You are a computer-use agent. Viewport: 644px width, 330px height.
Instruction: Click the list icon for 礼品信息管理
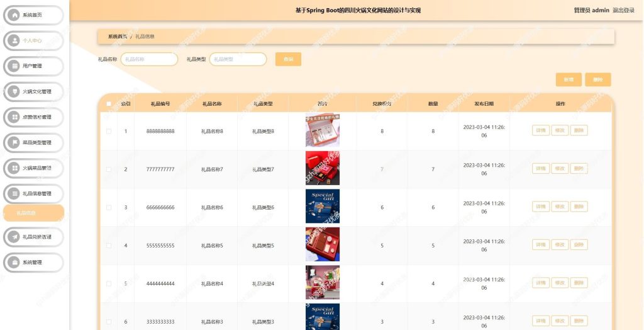click(15, 193)
